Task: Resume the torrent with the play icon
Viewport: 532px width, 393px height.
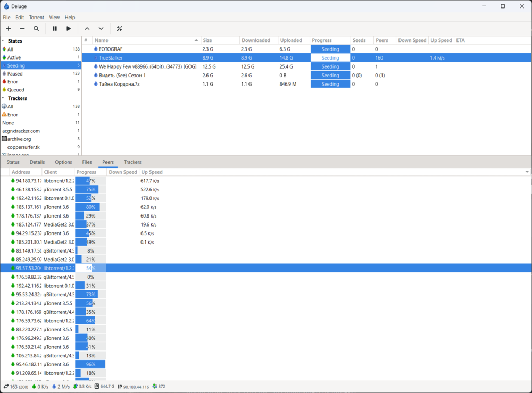Action: (69, 29)
